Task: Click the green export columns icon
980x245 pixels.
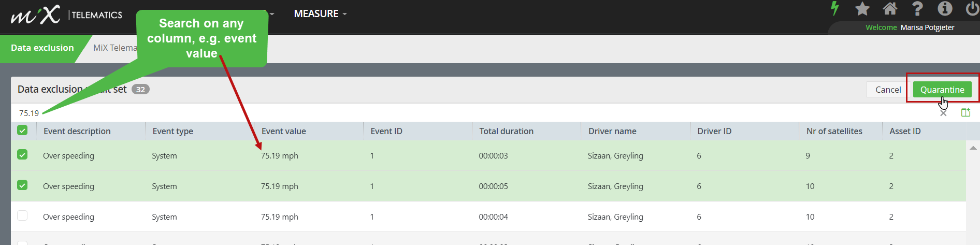Action: (x=965, y=112)
